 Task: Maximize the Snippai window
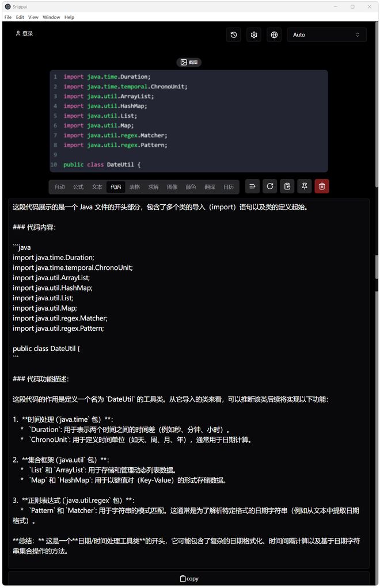[352, 7]
